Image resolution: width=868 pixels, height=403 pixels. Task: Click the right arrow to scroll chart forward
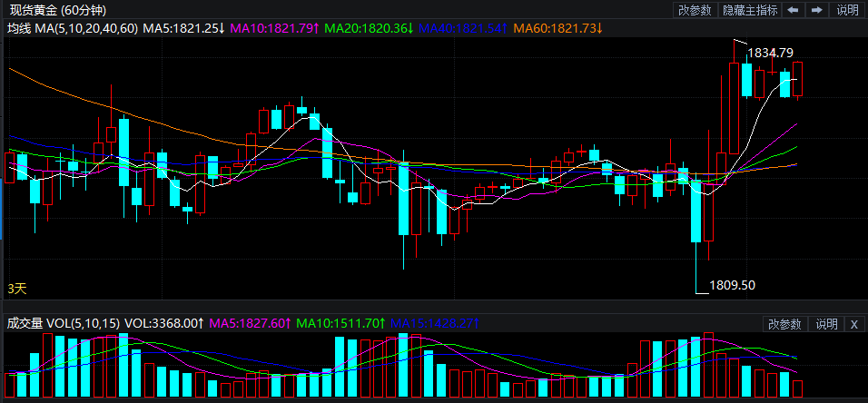click(x=816, y=10)
